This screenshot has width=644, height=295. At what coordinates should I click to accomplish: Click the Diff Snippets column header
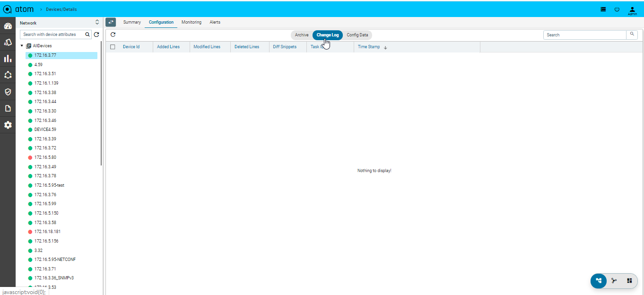tap(285, 47)
